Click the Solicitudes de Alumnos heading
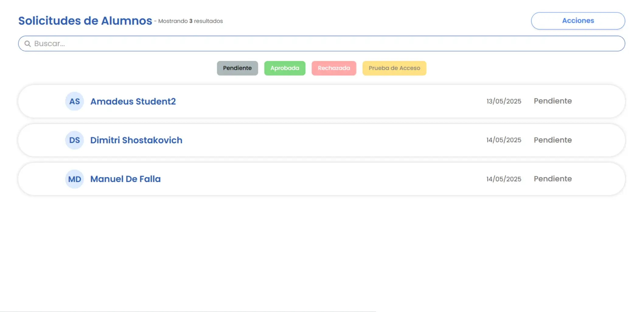 pyautogui.click(x=85, y=21)
